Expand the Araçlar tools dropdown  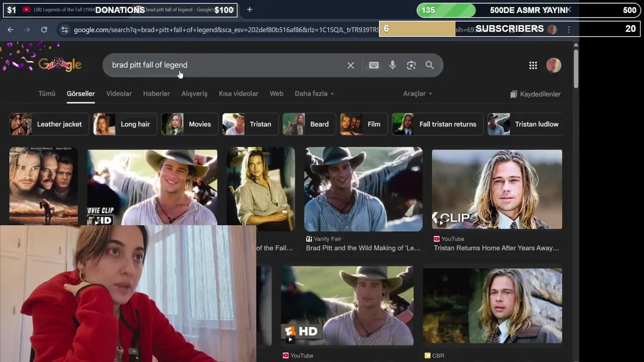click(x=418, y=94)
